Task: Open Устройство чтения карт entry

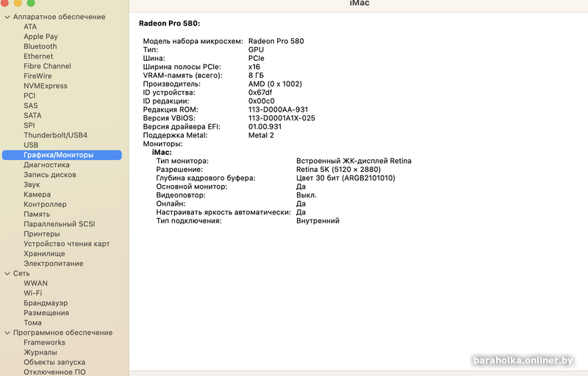Action: (67, 244)
